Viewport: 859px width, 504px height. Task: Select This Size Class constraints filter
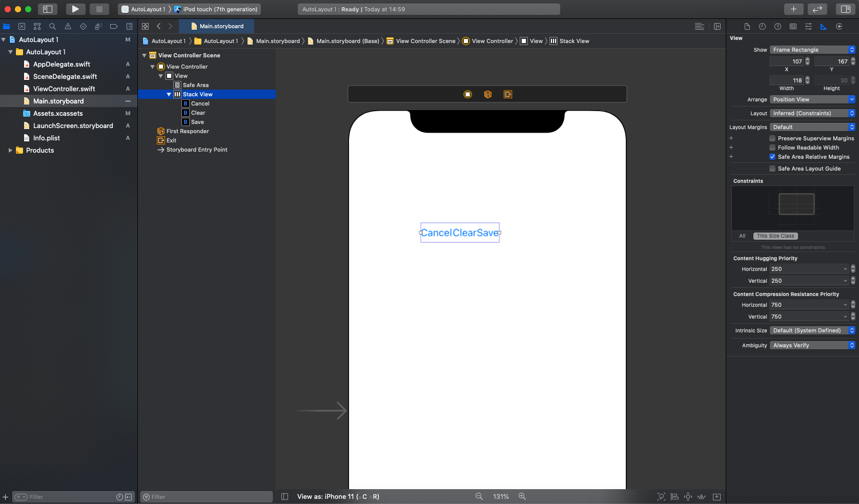point(775,236)
